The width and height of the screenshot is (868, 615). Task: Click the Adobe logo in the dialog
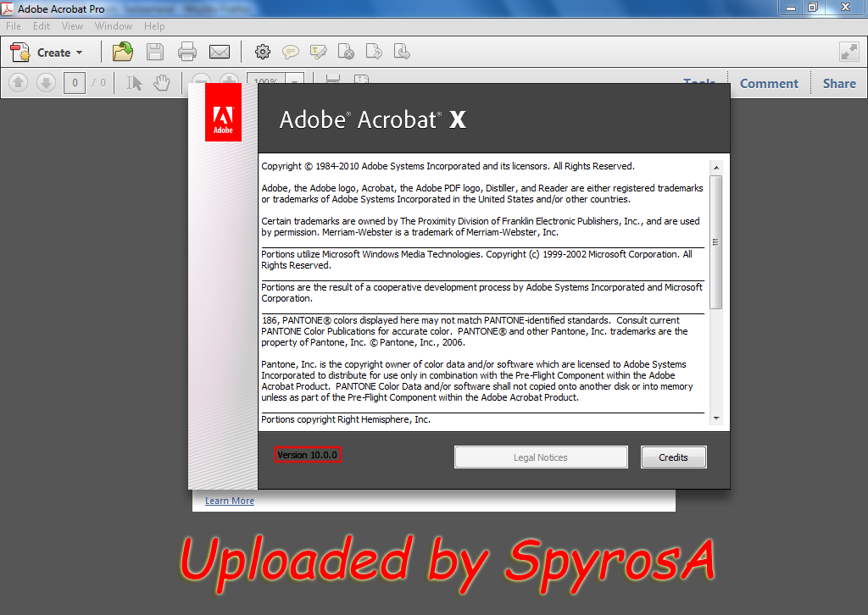[x=223, y=113]
